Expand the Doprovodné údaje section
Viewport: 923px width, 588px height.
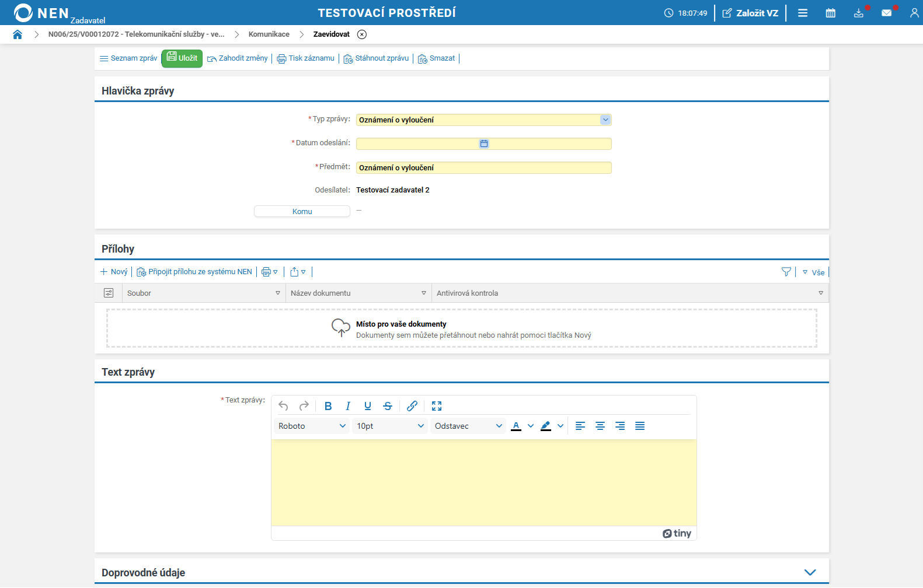(810, 572)
